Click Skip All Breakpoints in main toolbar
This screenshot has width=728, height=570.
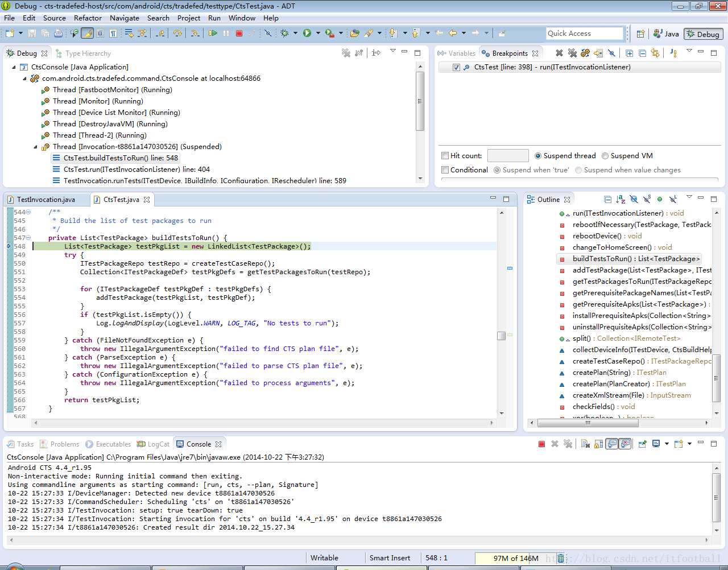pyautogui.click(x=268, y=34)
